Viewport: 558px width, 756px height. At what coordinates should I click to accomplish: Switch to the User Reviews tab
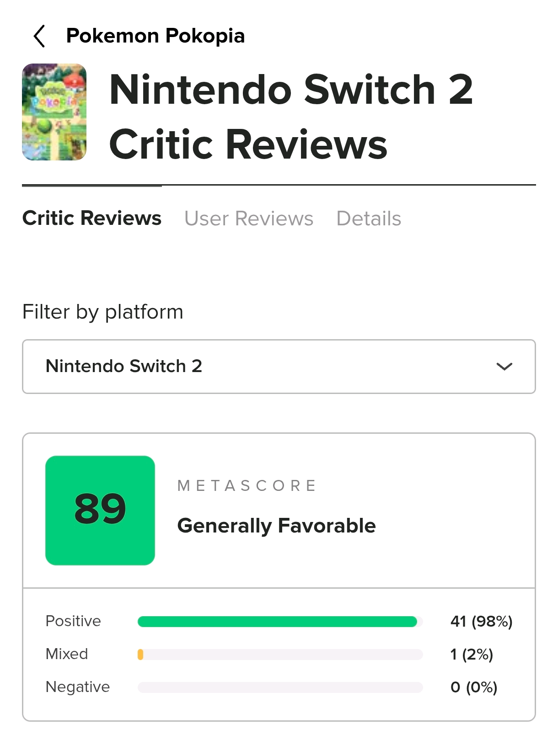pos(249,218)
